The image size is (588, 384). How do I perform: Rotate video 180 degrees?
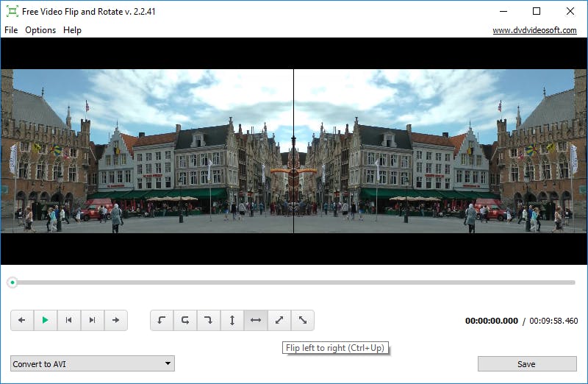(185, 320)
